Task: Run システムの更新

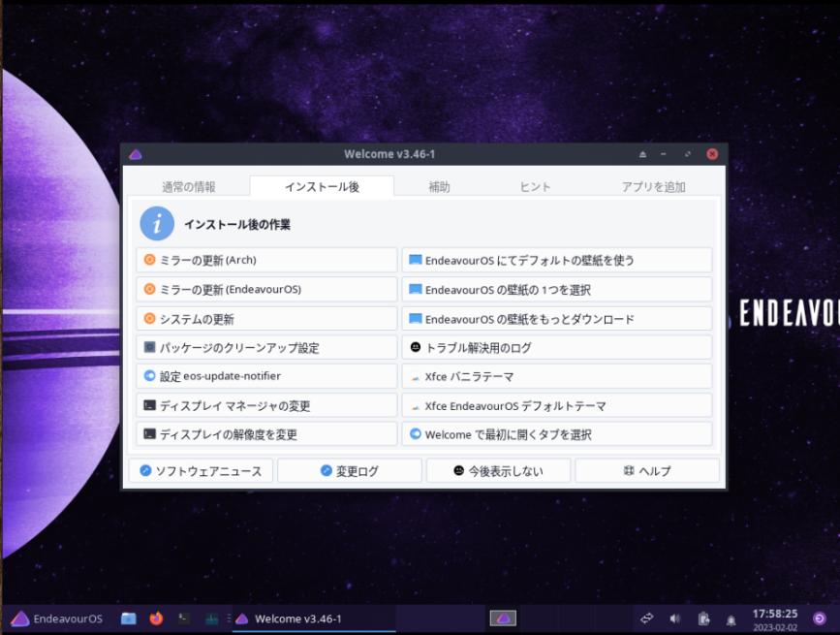Action: click(266, 319)
